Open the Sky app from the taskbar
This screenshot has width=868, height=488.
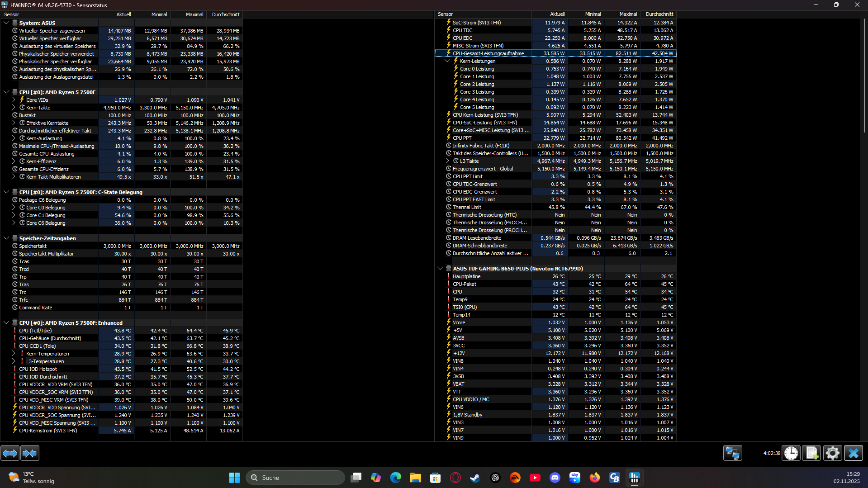pyautogui.click(x=575, y=478)
